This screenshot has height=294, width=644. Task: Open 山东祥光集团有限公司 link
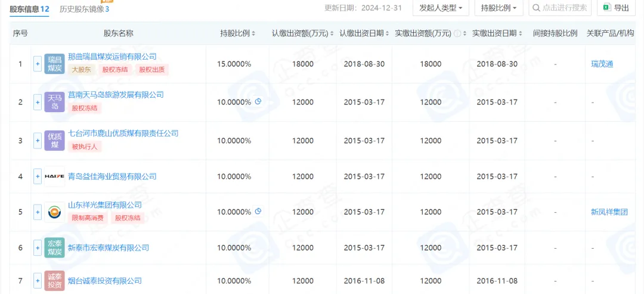coord(105,205)
